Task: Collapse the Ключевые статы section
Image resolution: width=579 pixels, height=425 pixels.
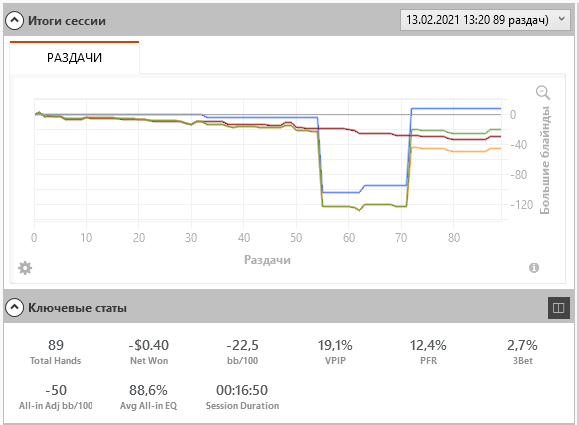Action: tap(14, 307)
